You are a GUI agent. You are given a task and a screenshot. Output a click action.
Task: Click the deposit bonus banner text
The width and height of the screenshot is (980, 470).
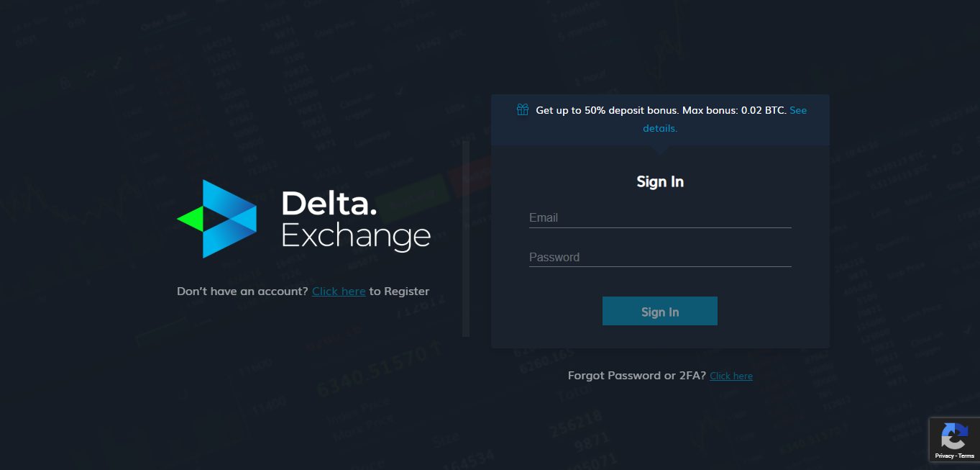click(x=661, y=111)
